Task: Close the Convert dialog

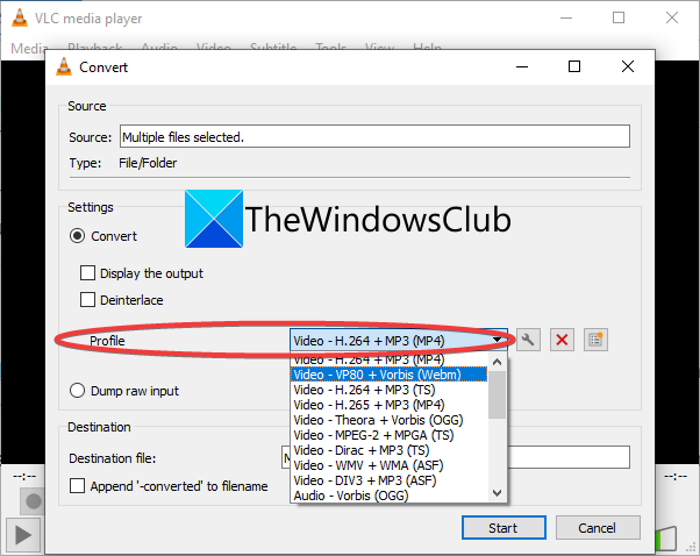Action: pyautogui.click(x=628, y=67)
